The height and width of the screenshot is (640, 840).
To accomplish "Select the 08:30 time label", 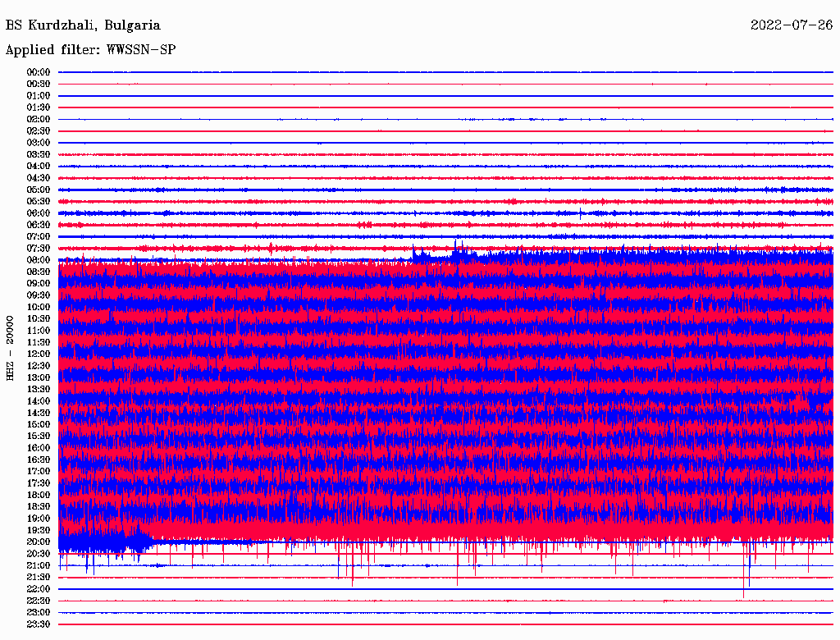I will (39, 272).
